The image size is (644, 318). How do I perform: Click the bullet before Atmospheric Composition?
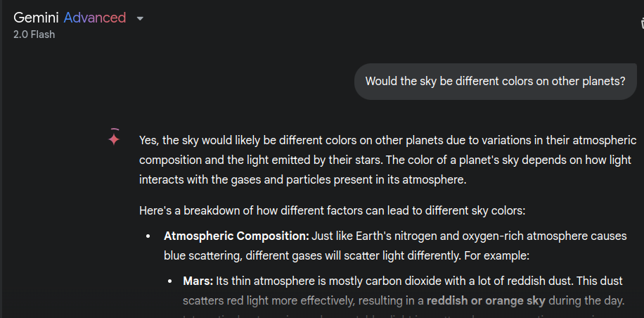[148, 236]
